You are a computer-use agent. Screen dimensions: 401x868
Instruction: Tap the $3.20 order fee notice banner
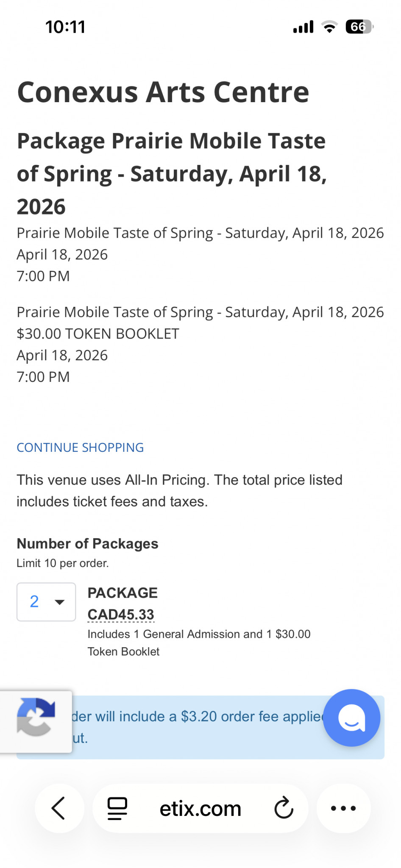point(200,727)
